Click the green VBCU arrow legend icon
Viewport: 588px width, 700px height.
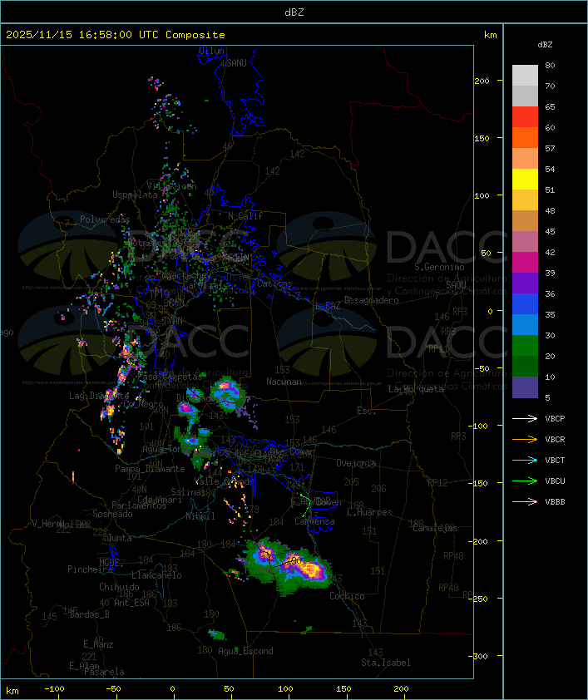point(525,481)
